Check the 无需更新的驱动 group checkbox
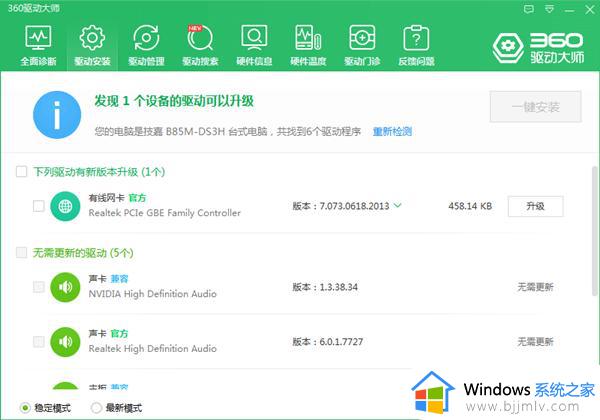 [x=21, y=252]
